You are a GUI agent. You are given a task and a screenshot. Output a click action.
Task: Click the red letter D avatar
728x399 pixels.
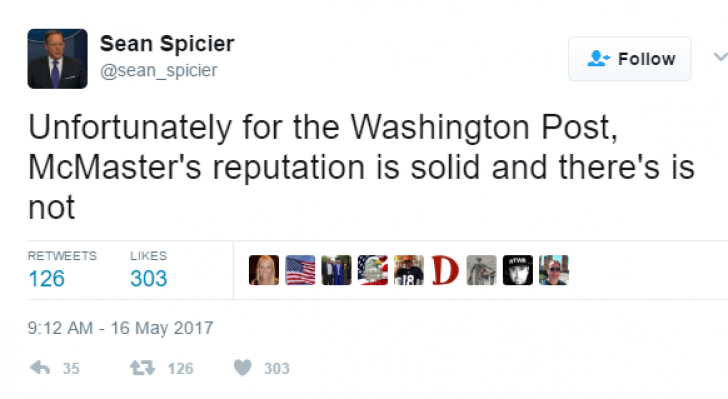[x=445, y=270]
